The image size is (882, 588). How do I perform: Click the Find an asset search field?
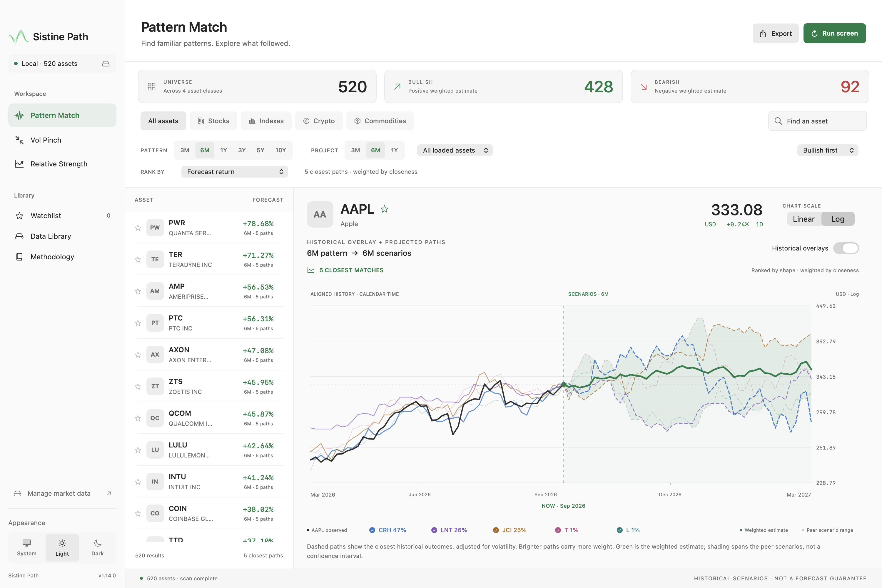817,121
